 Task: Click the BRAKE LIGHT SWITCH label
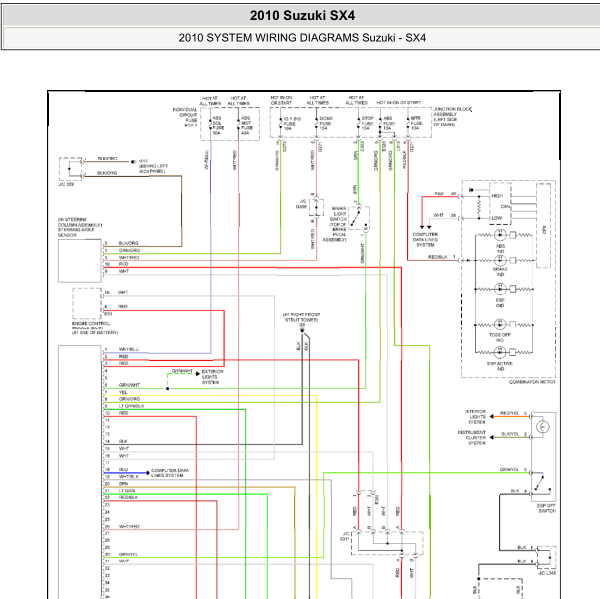pos(336,224)
